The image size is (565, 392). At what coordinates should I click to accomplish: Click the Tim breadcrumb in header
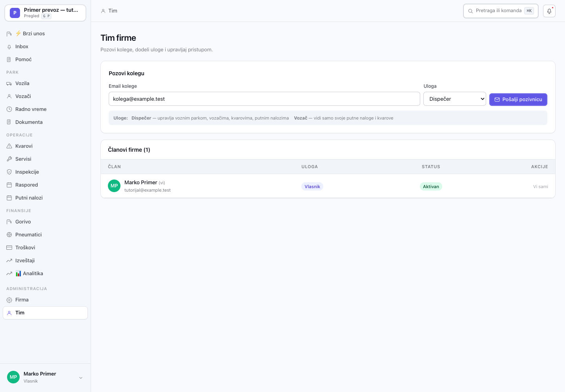[109, 11]
